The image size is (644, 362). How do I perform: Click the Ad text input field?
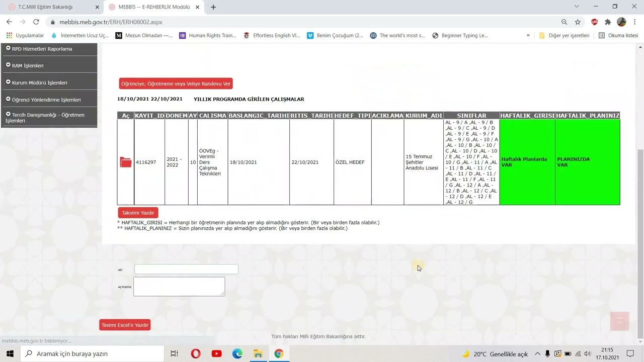tap(186, 269)
